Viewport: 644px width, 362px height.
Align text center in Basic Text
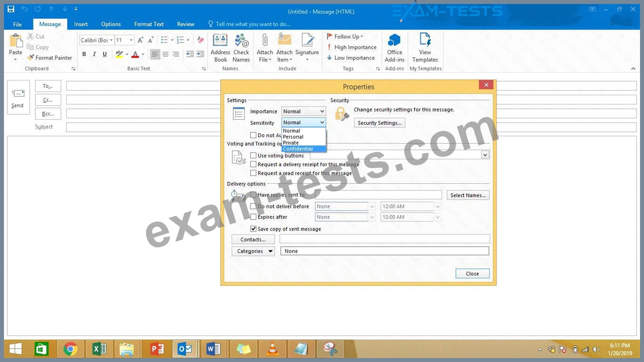click(x=165, y=54)
